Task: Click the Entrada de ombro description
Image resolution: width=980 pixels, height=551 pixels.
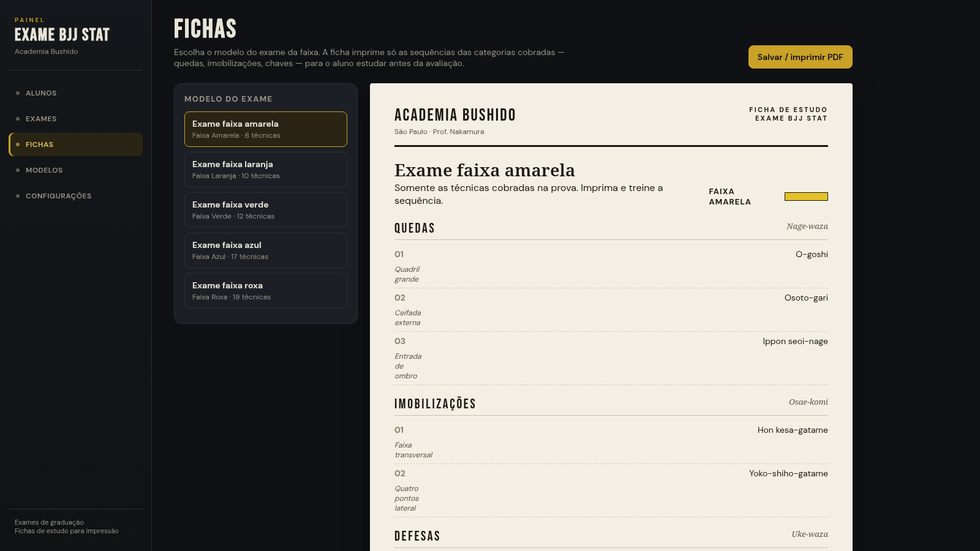Action: coord(408,366)
